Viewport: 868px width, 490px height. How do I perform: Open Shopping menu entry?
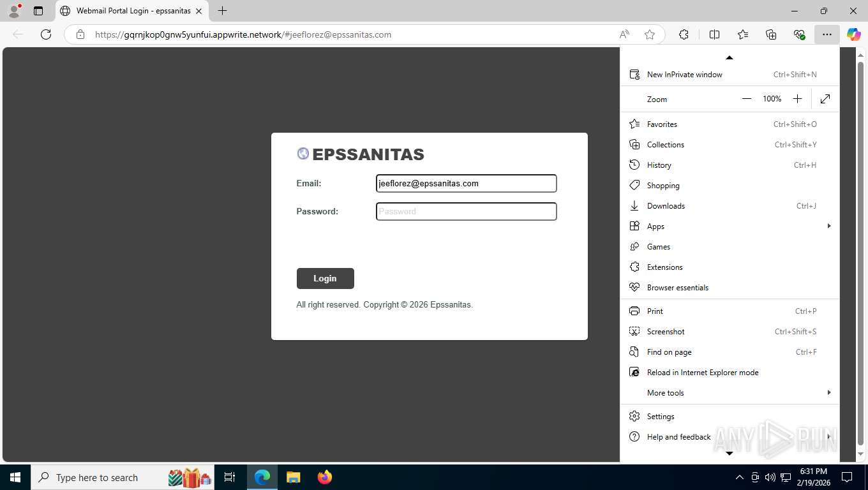(730, 186)
